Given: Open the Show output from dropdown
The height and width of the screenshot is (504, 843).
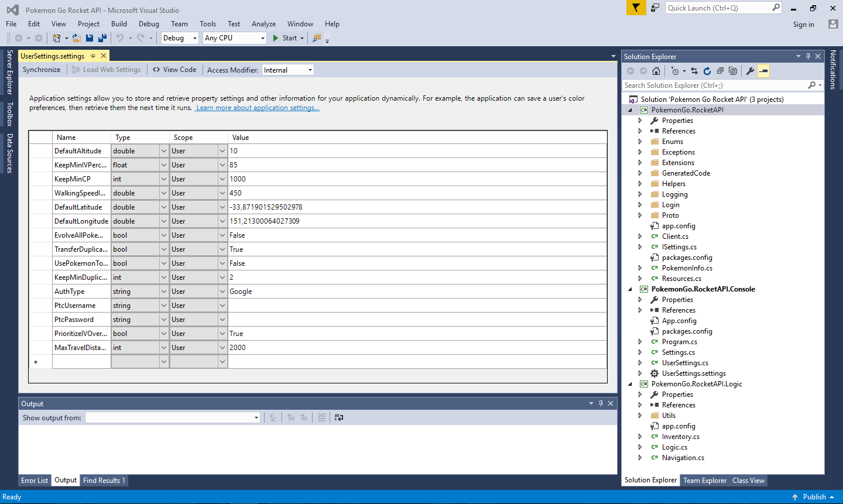Looking at the screenshot, I should pos(173,417).
